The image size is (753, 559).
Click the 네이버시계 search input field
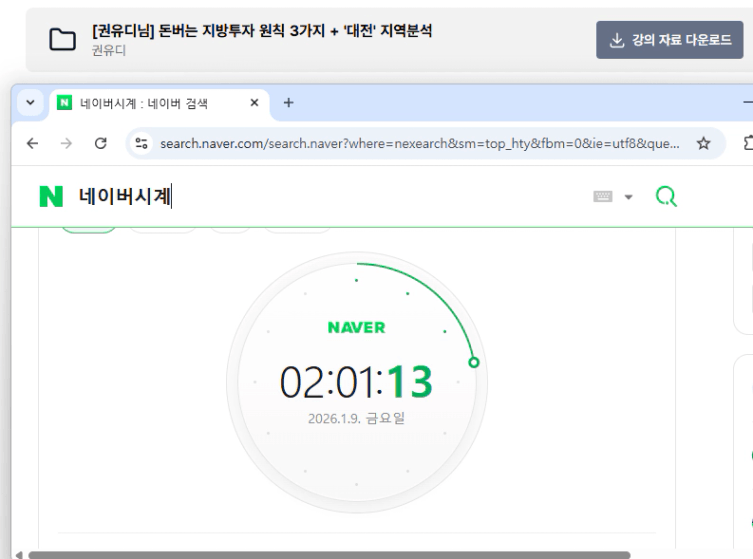(x=331, y=196)
